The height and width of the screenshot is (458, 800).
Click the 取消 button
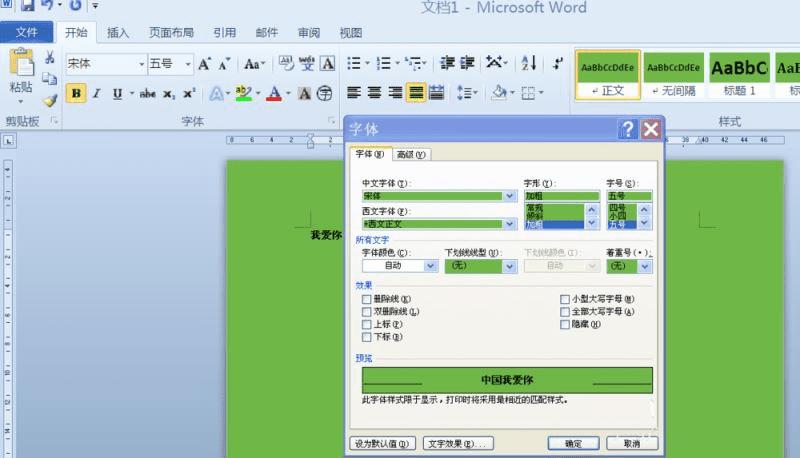tap(632, 444)
